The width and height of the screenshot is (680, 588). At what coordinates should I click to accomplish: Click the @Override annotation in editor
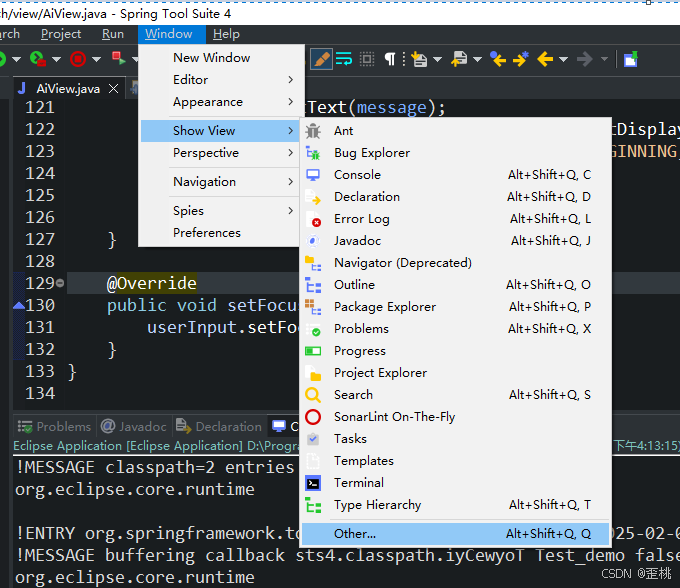pos(152,284)
